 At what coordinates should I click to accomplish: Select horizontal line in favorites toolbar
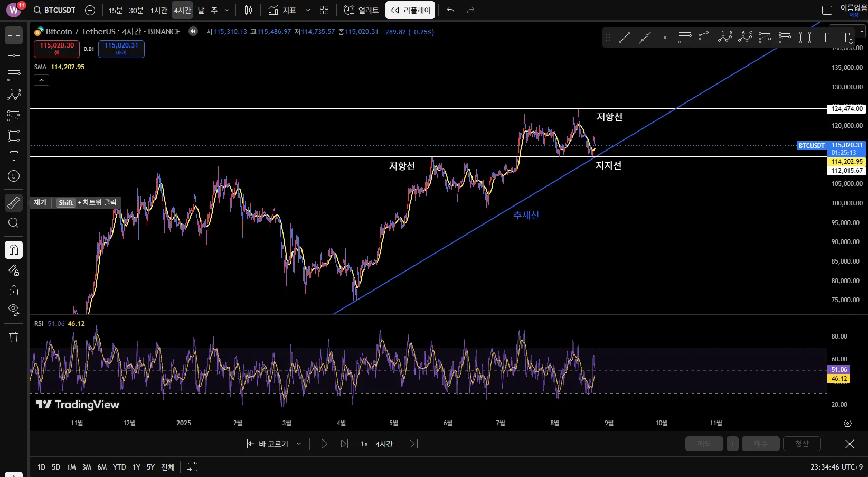pos(665,38)
